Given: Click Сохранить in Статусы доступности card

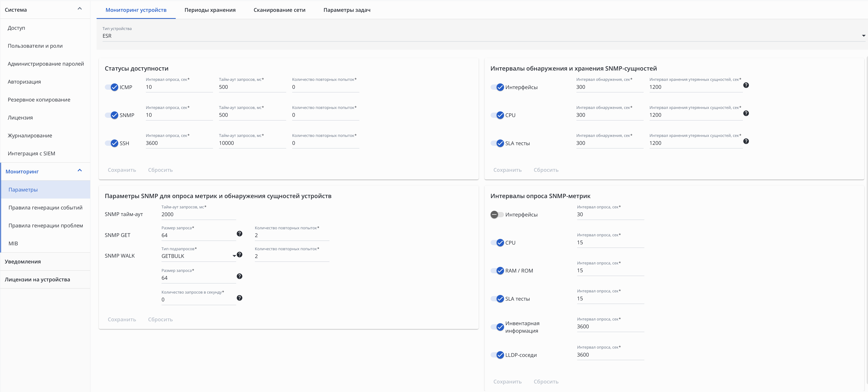Looking at the screenshot, I should [x=122, y=170].
